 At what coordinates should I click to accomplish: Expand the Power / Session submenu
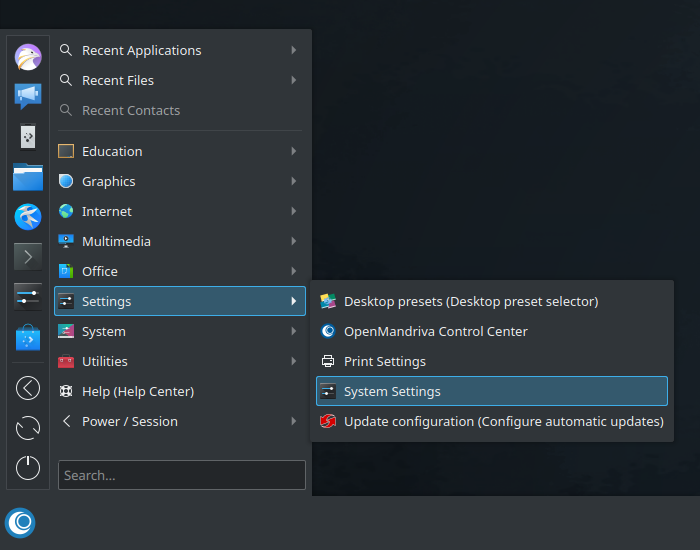pos(180,421)
